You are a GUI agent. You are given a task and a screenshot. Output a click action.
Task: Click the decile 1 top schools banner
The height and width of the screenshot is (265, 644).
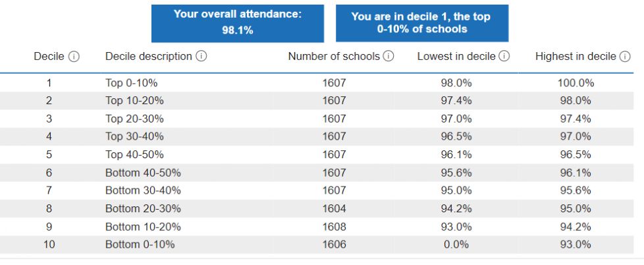(422, 24)
